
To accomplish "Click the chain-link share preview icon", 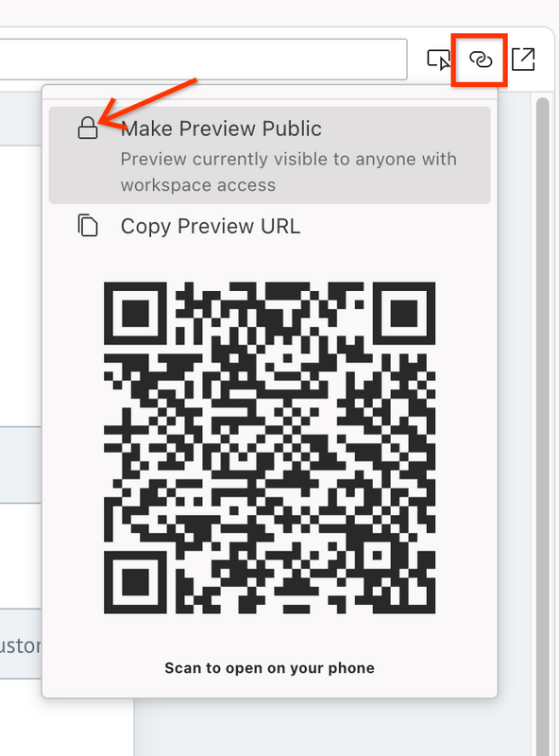I will [x=481, y=60].
